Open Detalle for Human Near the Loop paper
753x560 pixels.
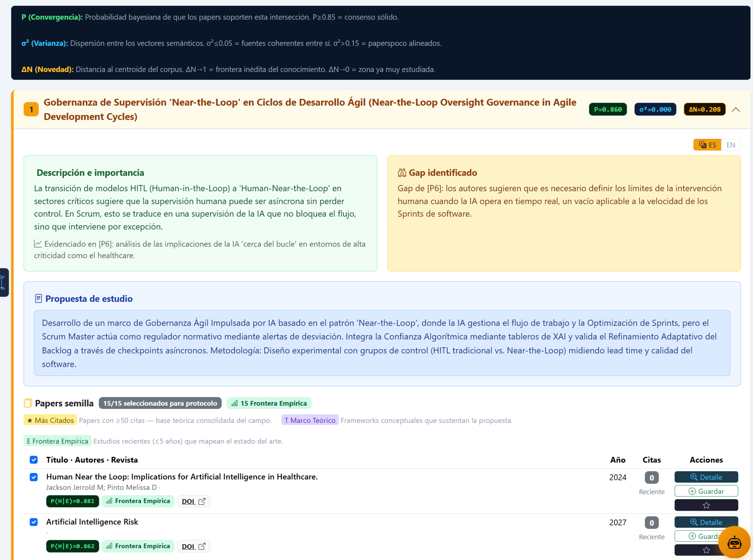[706, 477]
